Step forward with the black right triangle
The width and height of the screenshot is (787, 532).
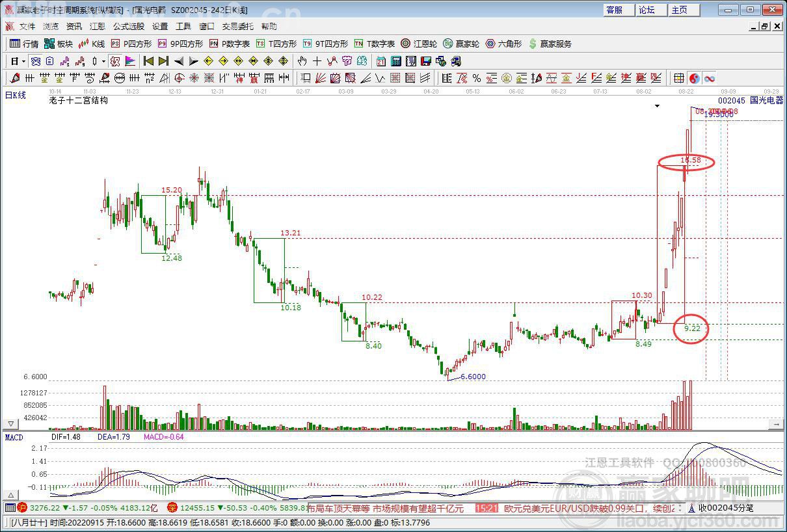tap(193, 61)
